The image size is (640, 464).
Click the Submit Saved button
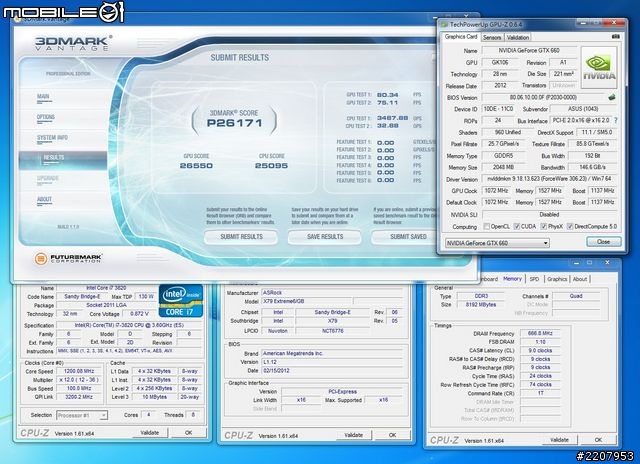coord(404,237)
